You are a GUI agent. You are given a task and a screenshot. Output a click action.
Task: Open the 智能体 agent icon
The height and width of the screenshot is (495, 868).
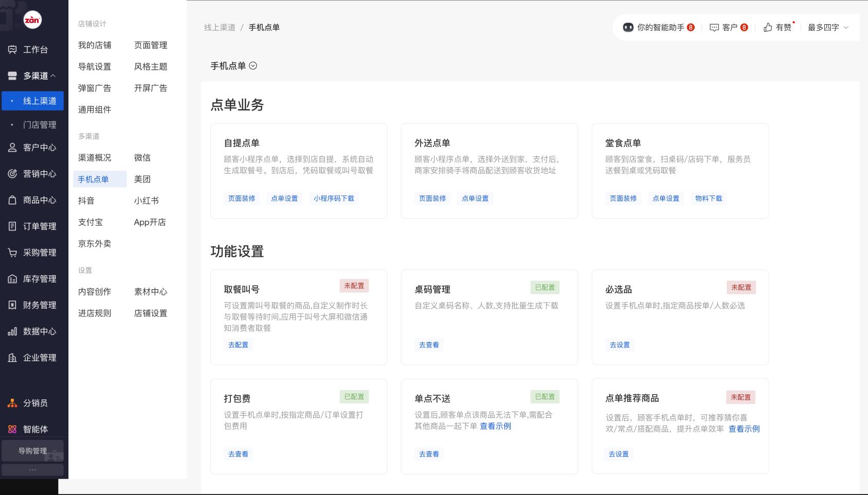(x=12, y=429)
